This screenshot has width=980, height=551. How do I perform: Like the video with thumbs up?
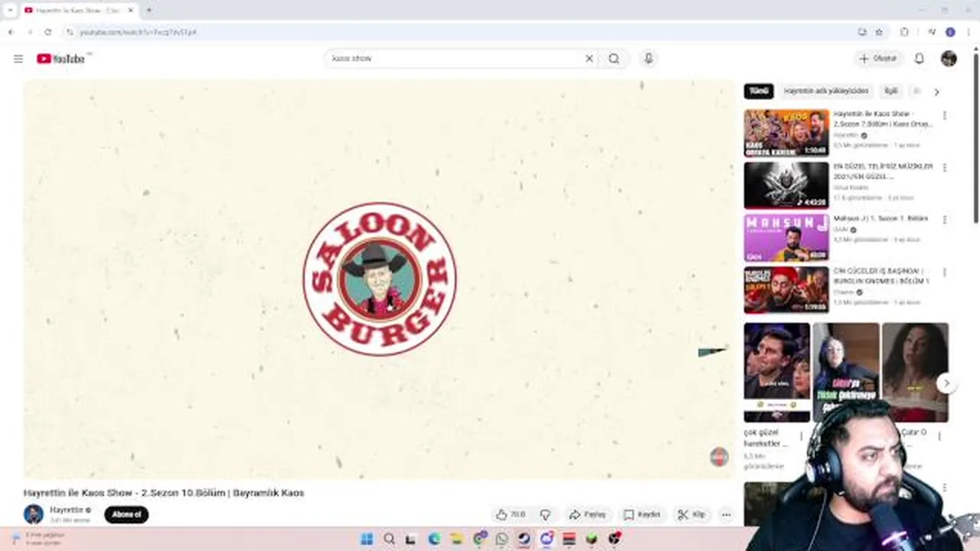tap(510, 515)
